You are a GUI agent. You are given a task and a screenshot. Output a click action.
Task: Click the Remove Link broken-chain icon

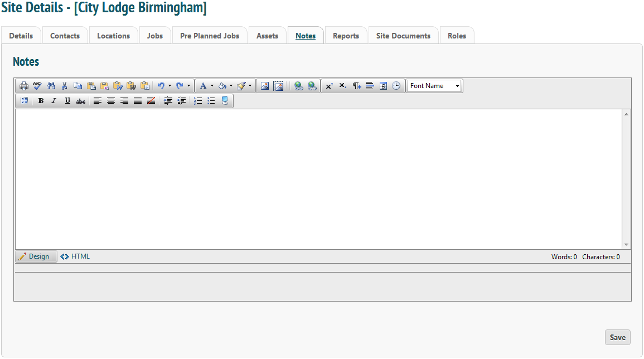click(x=312, y=86)
